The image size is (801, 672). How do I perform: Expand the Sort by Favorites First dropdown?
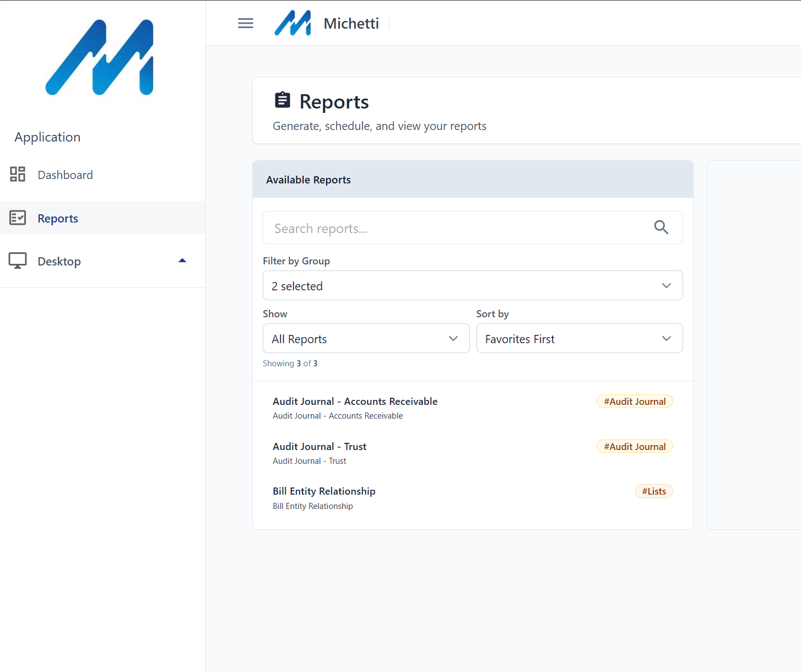click(x=579, y=338)
